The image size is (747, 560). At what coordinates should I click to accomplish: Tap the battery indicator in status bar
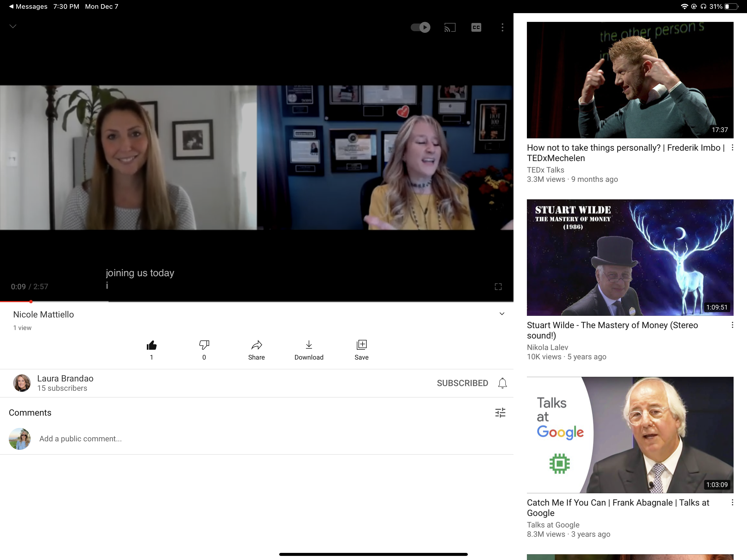[x=731, y=6]
